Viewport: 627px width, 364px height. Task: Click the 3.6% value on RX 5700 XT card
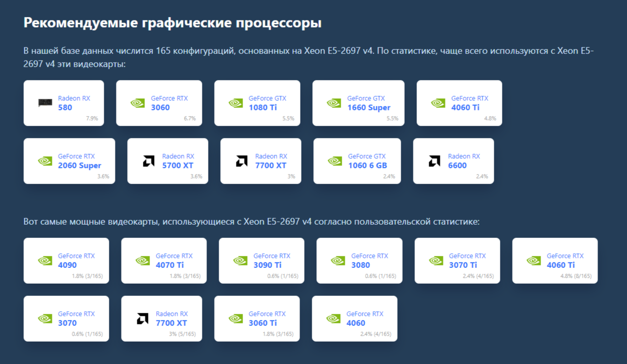pos(196,176)
